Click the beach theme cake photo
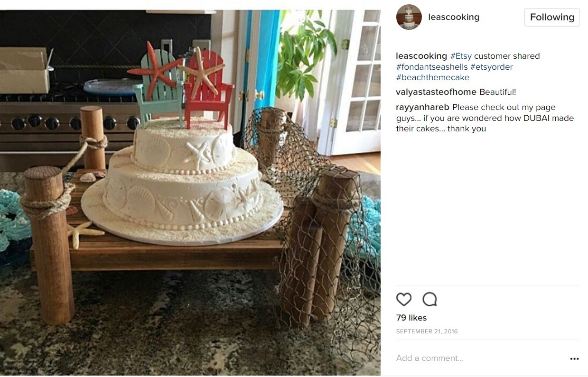This screenshot has height=377, width=588. coord(190,193)
